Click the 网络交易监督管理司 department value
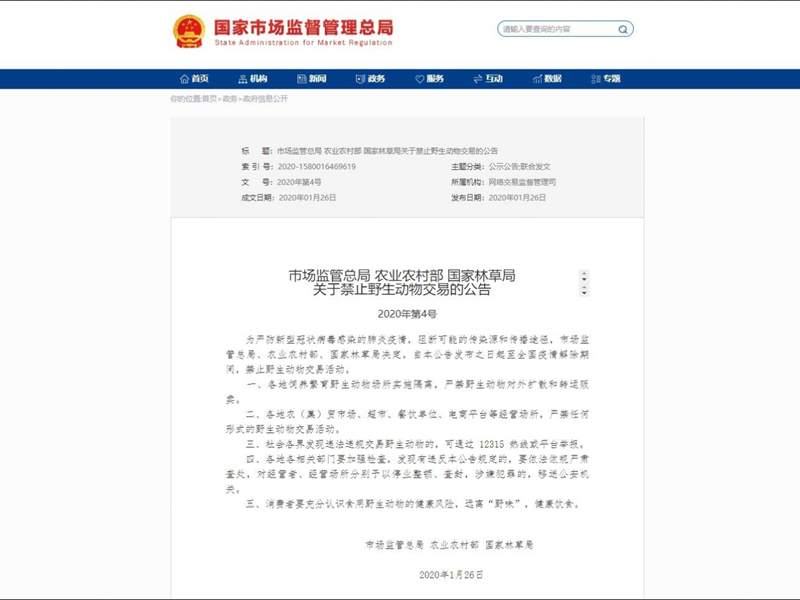Screen dimensions: 800x600 [x=522, y=182]
